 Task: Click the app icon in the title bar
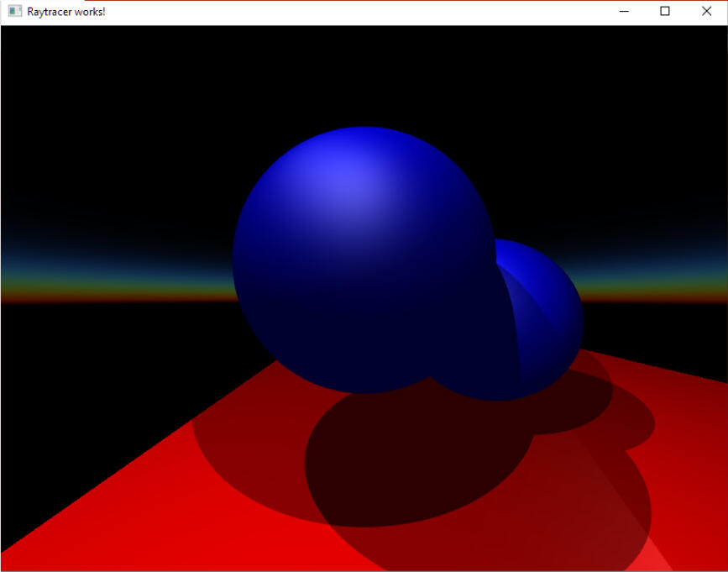(14, 12)
